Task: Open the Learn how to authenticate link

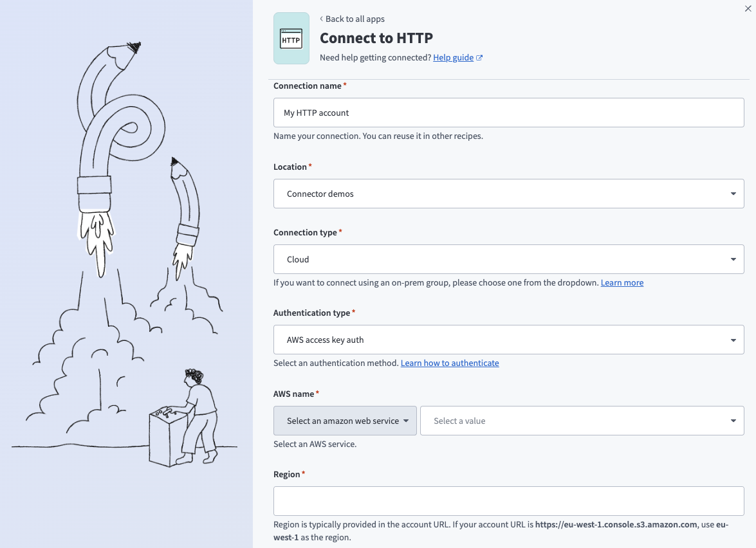Action: 450,363
